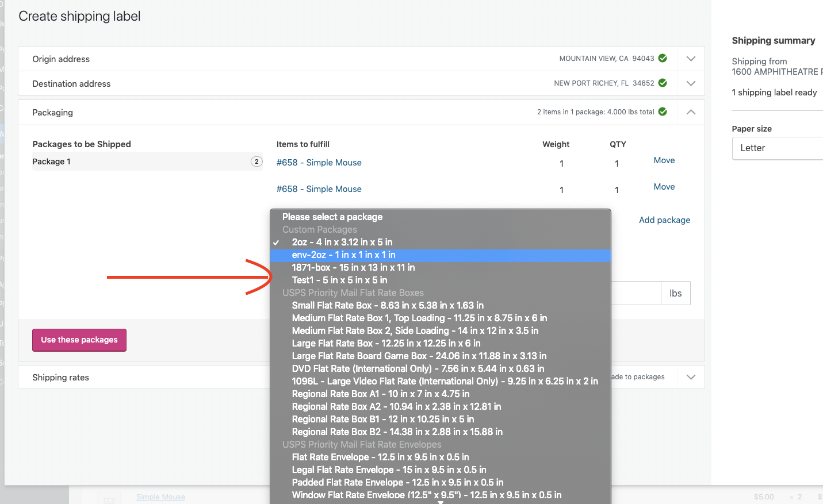Image resolution: width=823 pixels, height=504 pixels.
Task: Choose Regional Rate Box B2
Action: coord(441,432)
